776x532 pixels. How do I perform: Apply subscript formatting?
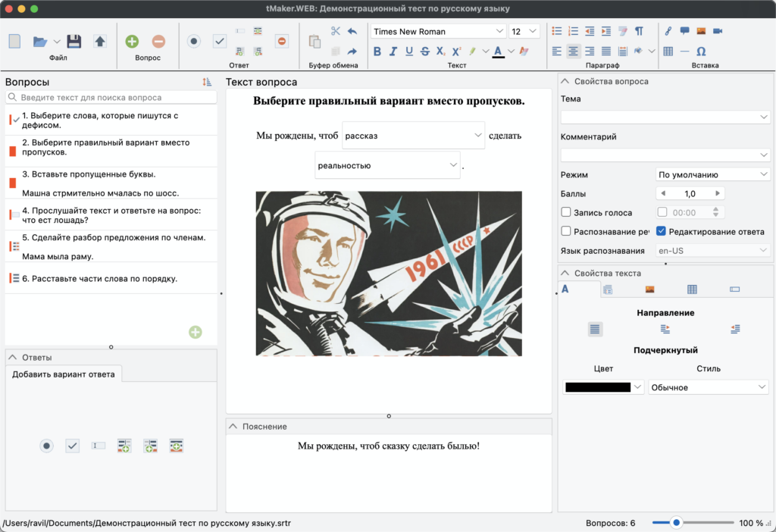click(440, 52)
